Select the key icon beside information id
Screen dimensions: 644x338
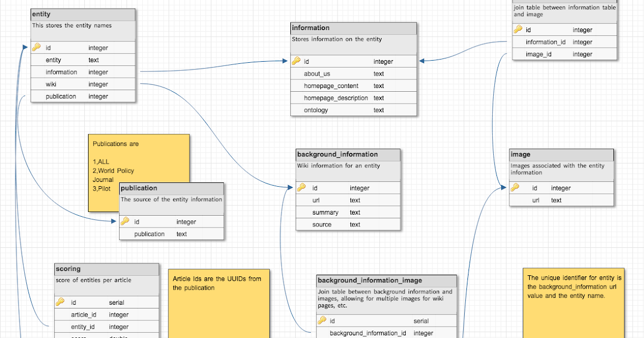pyautogui.click(x=296, y=61)
